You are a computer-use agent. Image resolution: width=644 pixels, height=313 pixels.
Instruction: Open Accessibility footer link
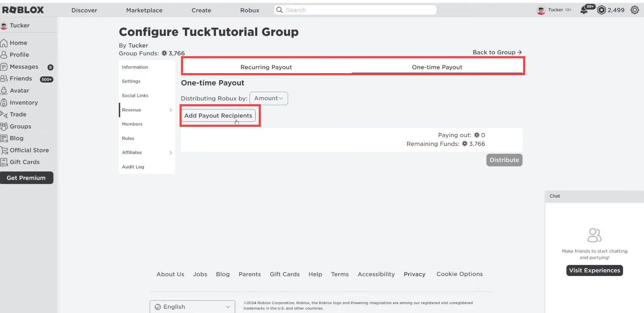click(x=376, y=274)
